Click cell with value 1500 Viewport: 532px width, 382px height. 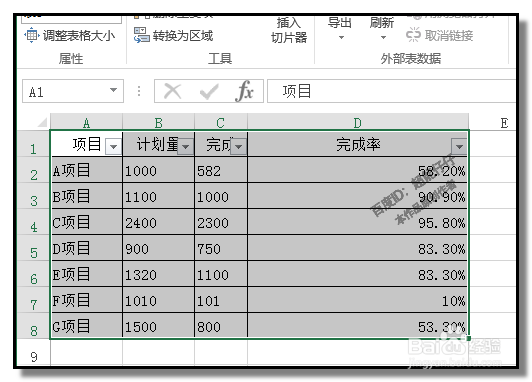tap(158, 326)
